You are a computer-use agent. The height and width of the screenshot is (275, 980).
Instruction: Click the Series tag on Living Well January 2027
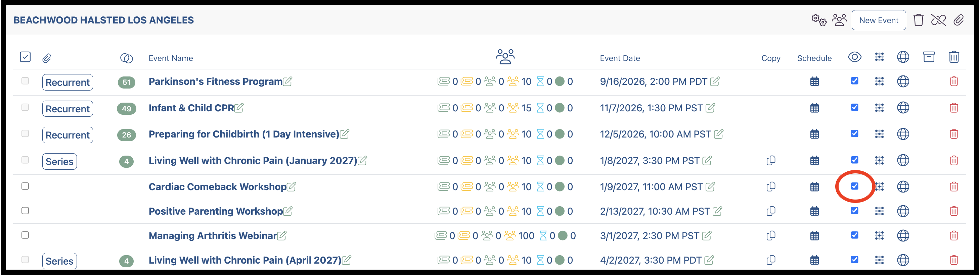pos(59,161)
